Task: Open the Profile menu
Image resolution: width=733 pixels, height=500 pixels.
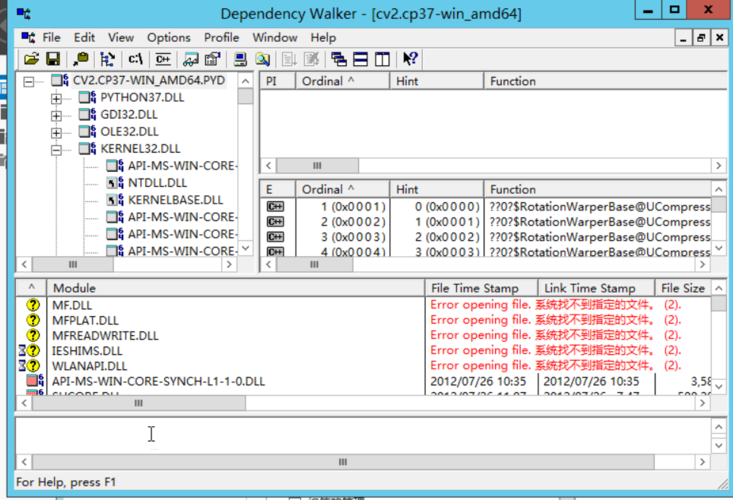Action: tap(221, 37)
